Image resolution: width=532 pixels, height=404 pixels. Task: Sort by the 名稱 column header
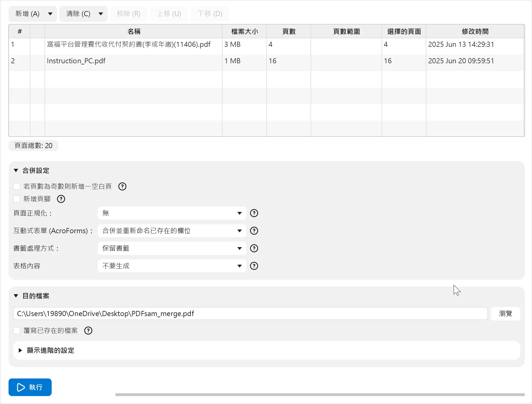(x=133, y=31)
